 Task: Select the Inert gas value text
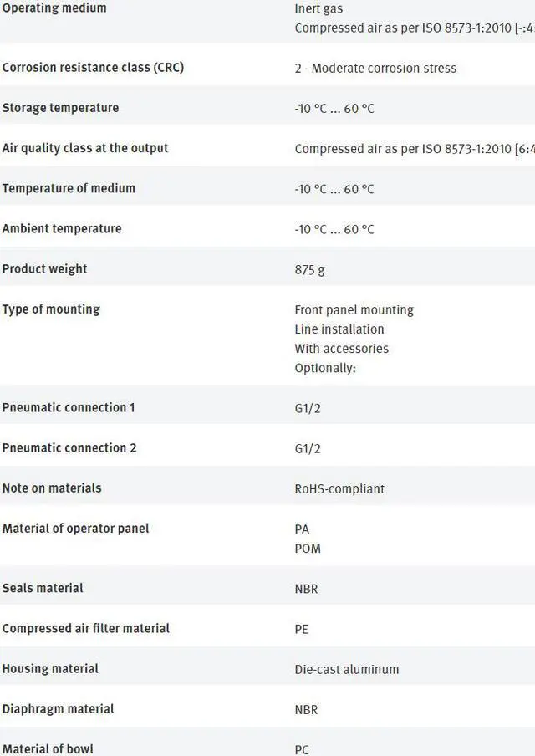318,9
